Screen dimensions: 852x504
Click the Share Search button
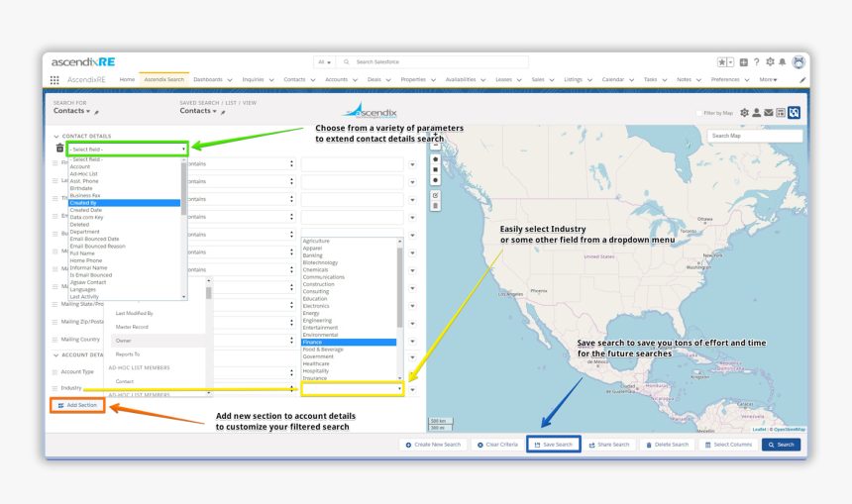click(609, 445)
